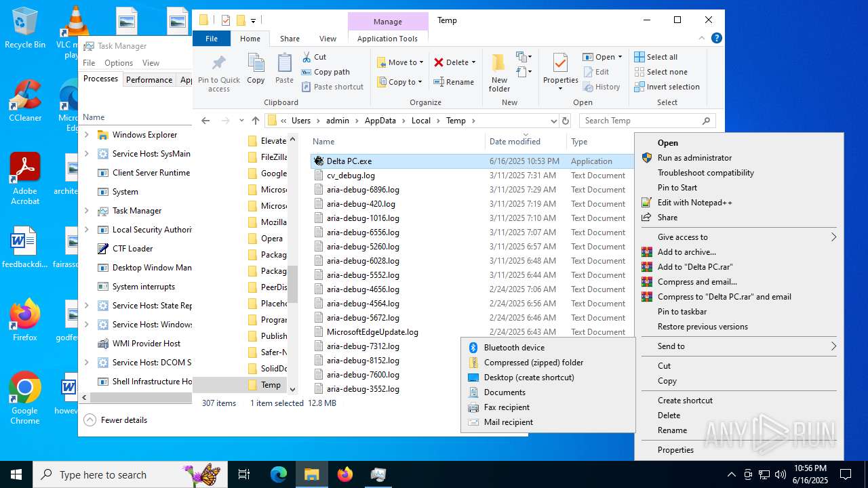Expand the Open dropdown in the ribbon

point(620,57)
